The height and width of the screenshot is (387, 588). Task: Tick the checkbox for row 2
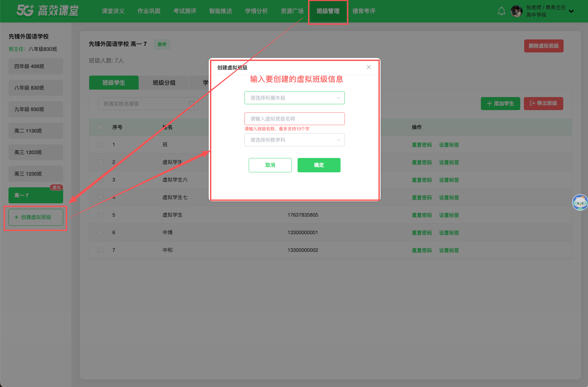pyautogui.click(x=101, y=162)
